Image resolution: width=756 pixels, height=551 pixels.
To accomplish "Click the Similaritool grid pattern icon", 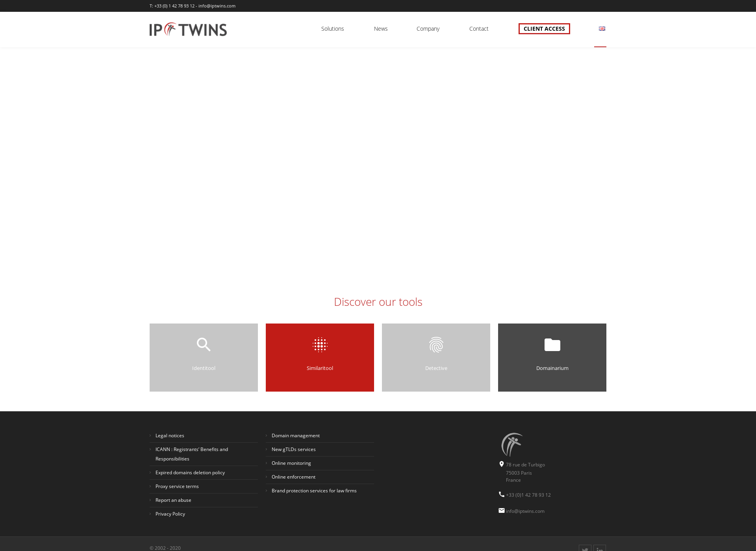I will 320,345.
